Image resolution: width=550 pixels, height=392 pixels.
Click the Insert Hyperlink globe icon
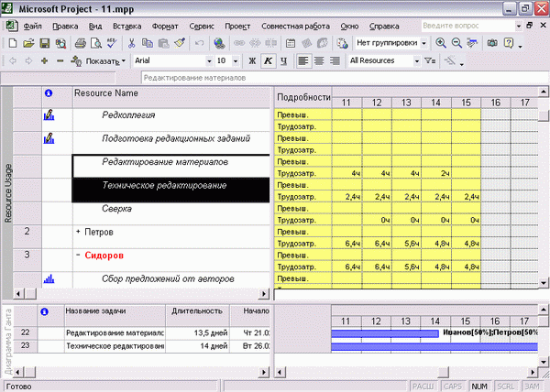coord(220,43)
